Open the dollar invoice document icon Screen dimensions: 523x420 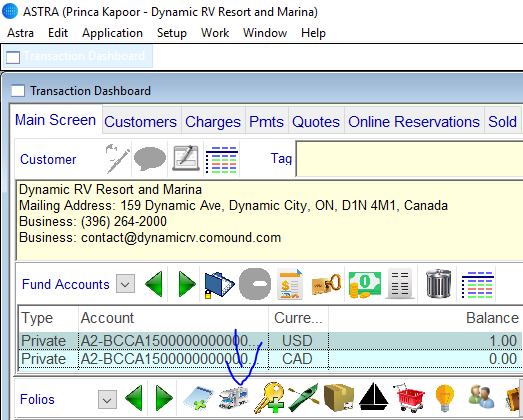(x=290, y=284)
